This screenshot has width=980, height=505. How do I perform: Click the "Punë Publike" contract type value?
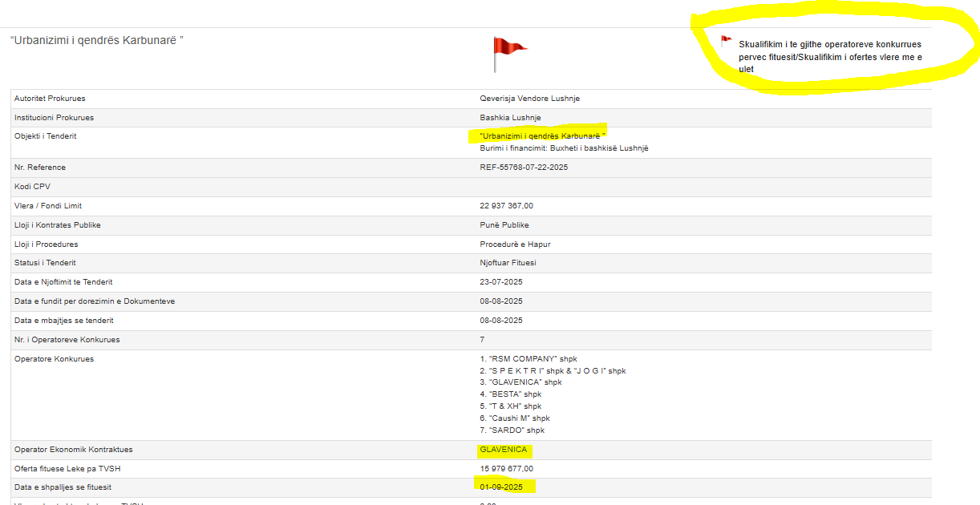coord(504,225)
